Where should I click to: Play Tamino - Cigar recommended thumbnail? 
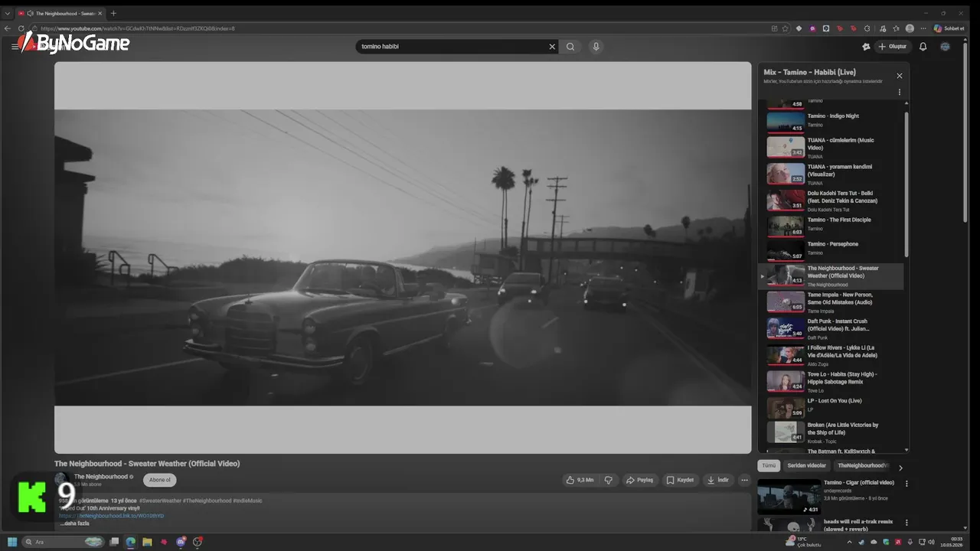[x=789, y=497]
